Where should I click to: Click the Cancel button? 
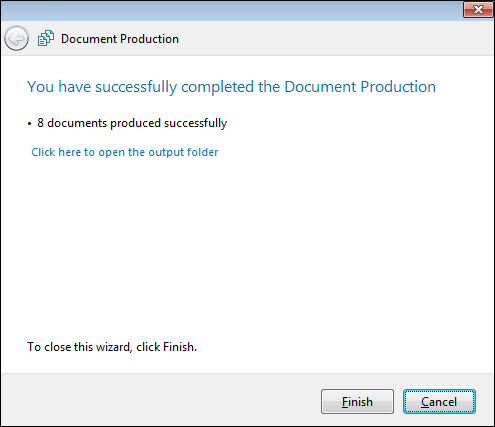(439, 401)
